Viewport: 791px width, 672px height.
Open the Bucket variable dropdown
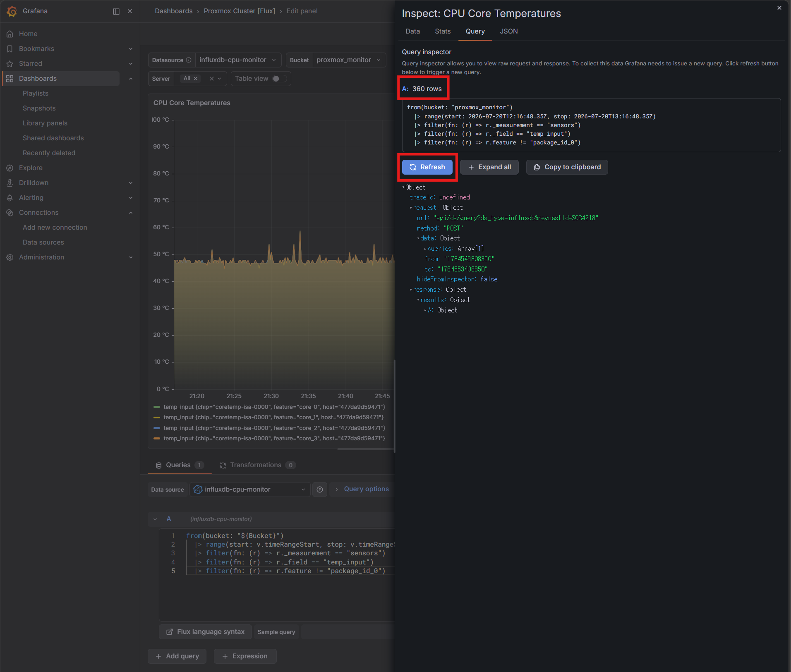(349, 60)
